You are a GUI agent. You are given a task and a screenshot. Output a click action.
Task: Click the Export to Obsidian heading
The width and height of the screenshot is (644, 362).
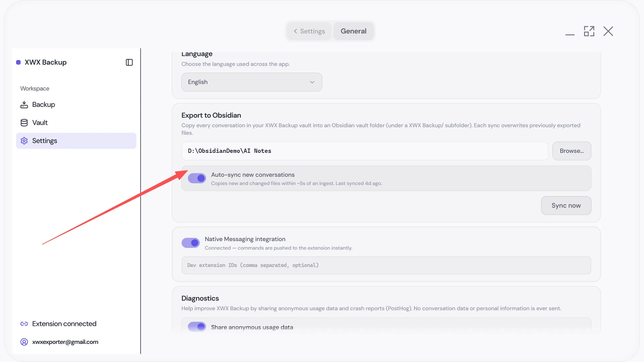211,115
